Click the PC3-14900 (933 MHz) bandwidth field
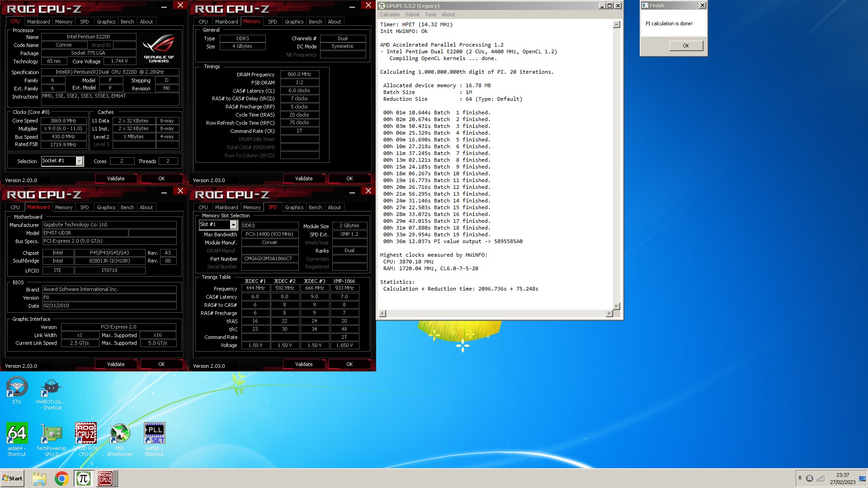 coord(269,234)
